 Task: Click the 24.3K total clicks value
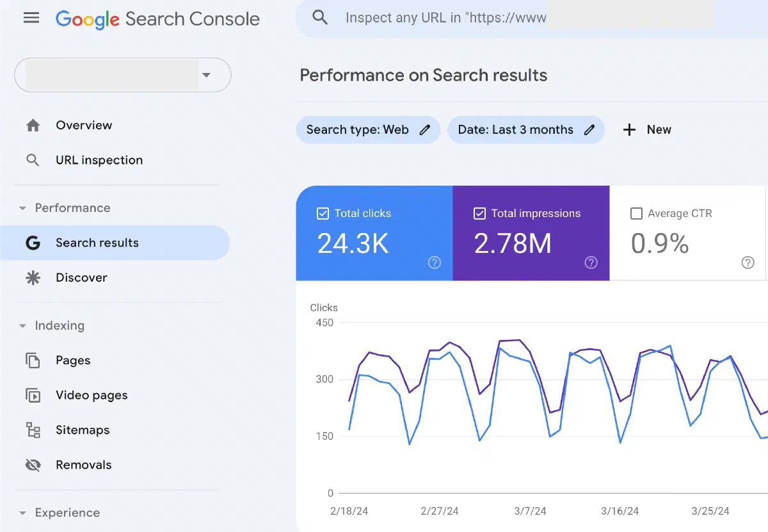coord(353,243)
